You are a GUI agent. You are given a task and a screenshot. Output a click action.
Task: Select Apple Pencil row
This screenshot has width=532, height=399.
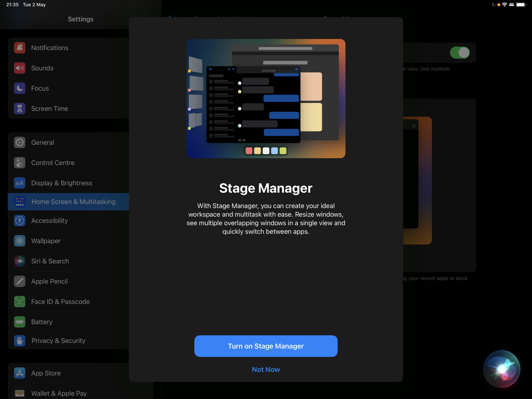click(69, 281)
